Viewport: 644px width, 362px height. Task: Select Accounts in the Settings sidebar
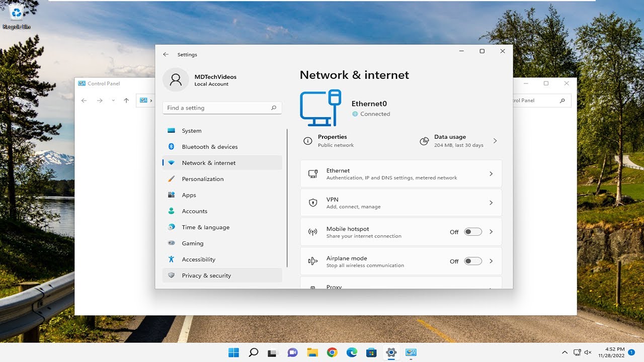pyautogui.click(x=222, y=211)
